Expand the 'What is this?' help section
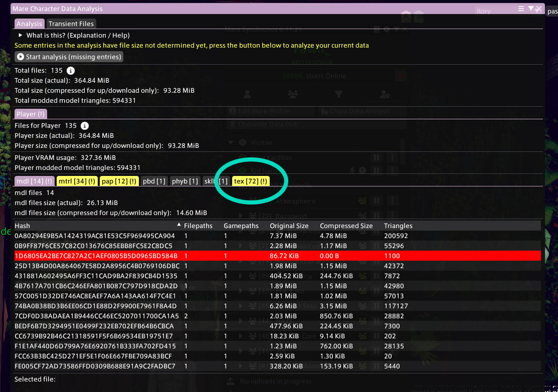The height and width of the screenshot is (392, 558). coord(21,36)
